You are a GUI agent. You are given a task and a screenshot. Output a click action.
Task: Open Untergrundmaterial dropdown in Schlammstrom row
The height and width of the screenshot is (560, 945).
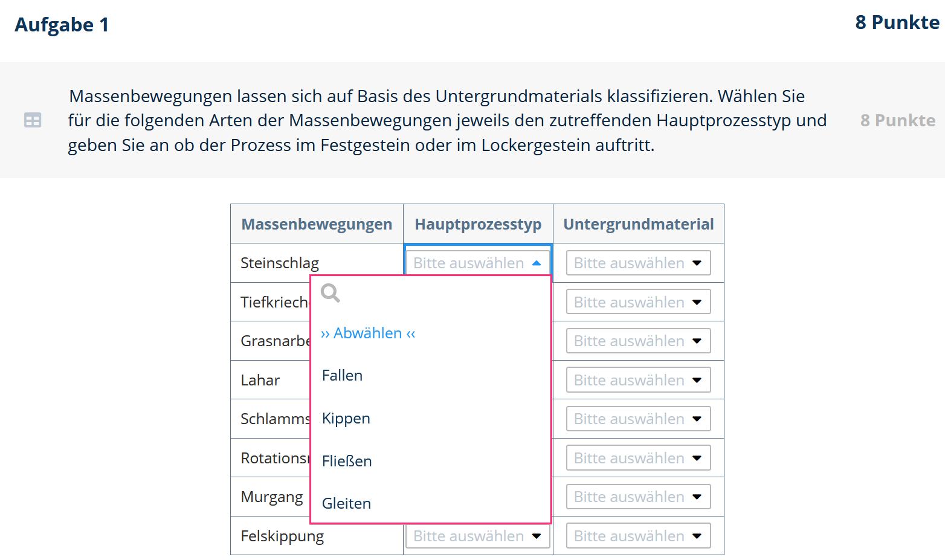click(x=638, y=419)
